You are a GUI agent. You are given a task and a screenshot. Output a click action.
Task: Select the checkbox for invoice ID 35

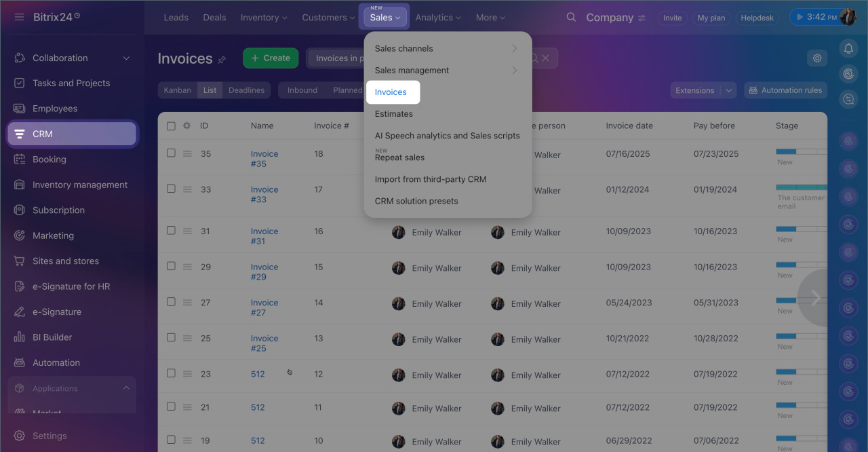171,153
